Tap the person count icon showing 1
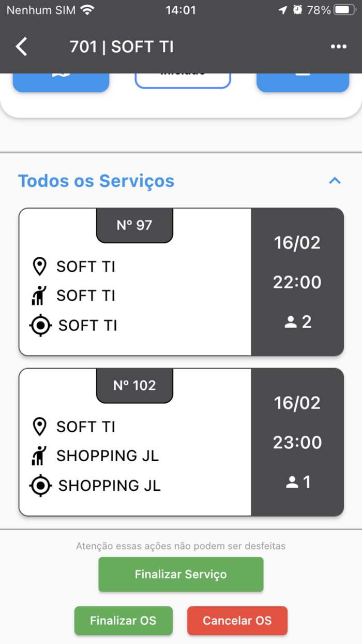 [x=293, y=481]
